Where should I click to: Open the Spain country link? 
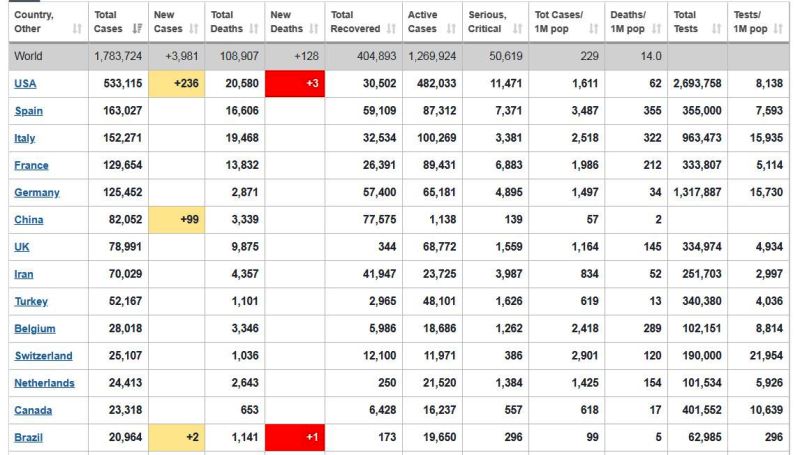[x=28, y=111]
